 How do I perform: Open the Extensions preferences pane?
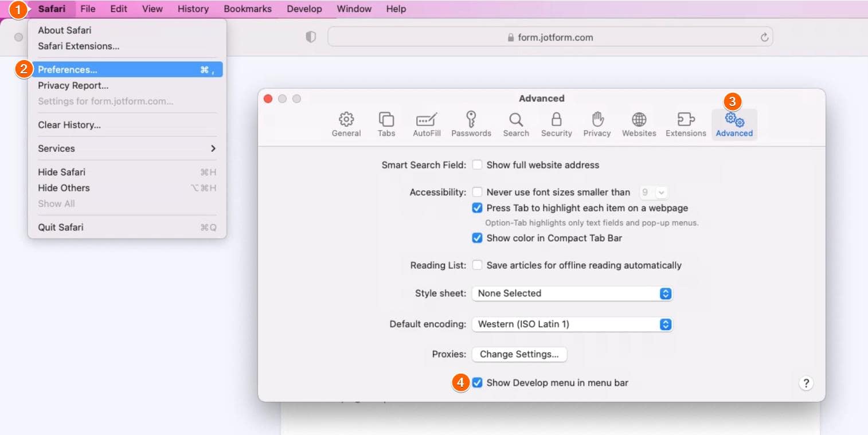686,124
